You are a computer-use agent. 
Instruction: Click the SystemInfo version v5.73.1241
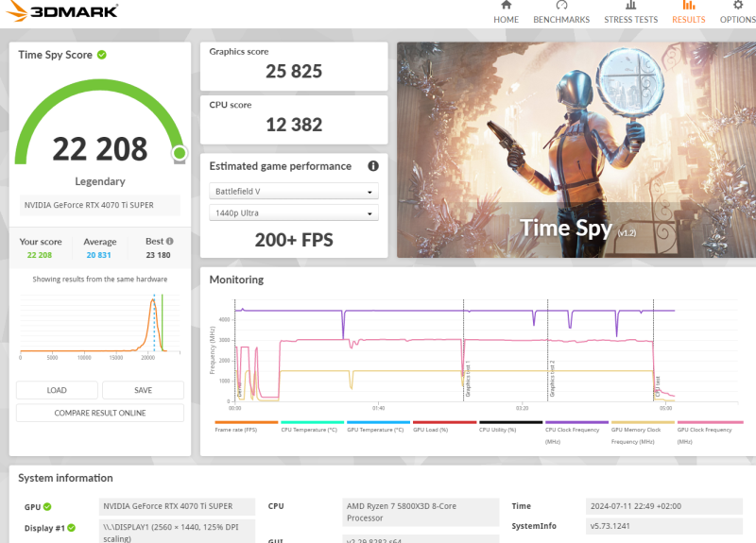tap(664, 526)
